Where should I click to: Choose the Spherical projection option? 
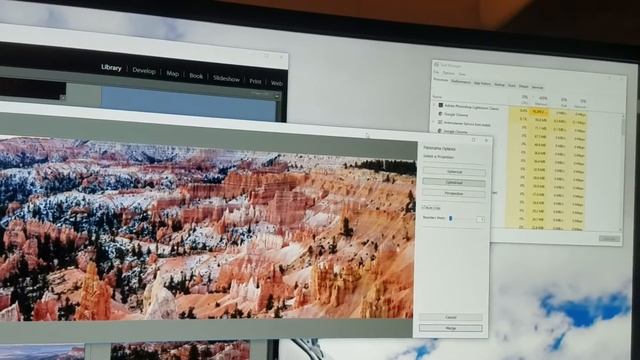click(x=454, y=172)
